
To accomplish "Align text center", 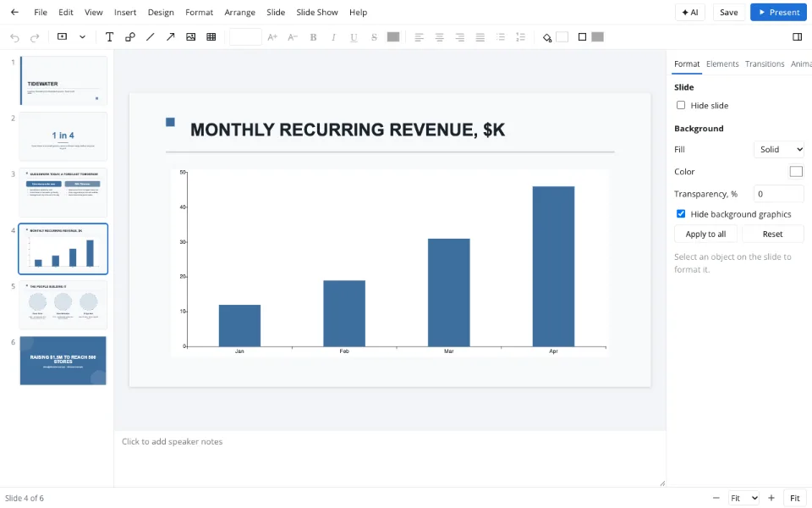I will pos(439,36).
